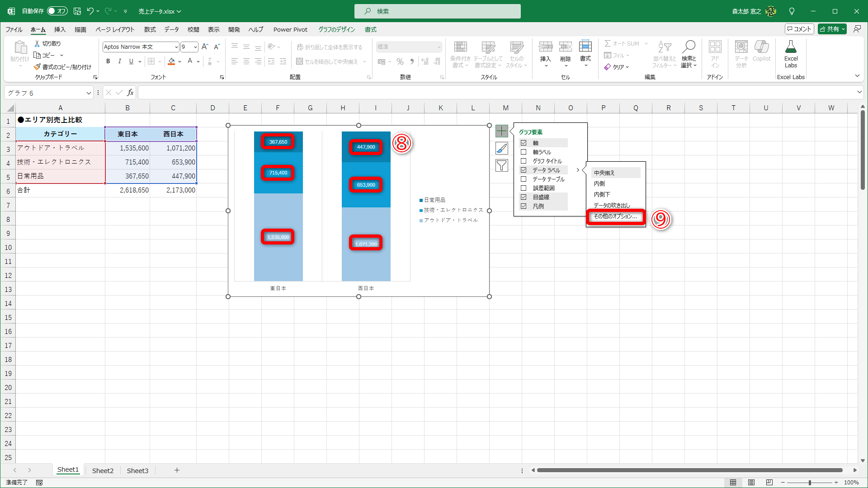Click the Chart Elements plus button

501,131
